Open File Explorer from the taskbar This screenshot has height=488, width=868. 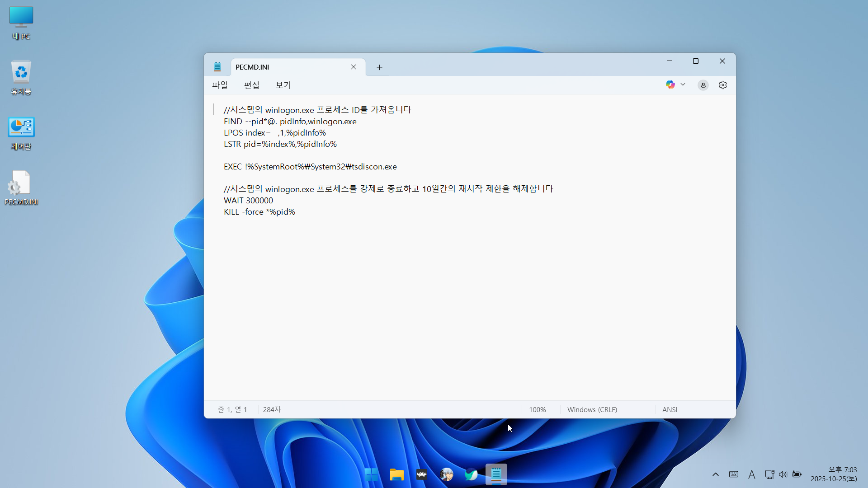point(396,474)
